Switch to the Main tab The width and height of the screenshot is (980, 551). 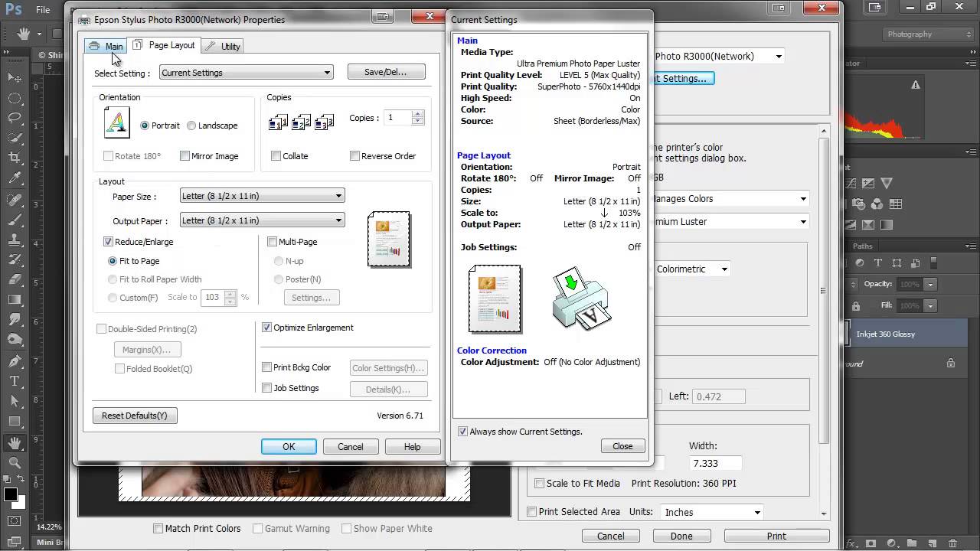106,46
